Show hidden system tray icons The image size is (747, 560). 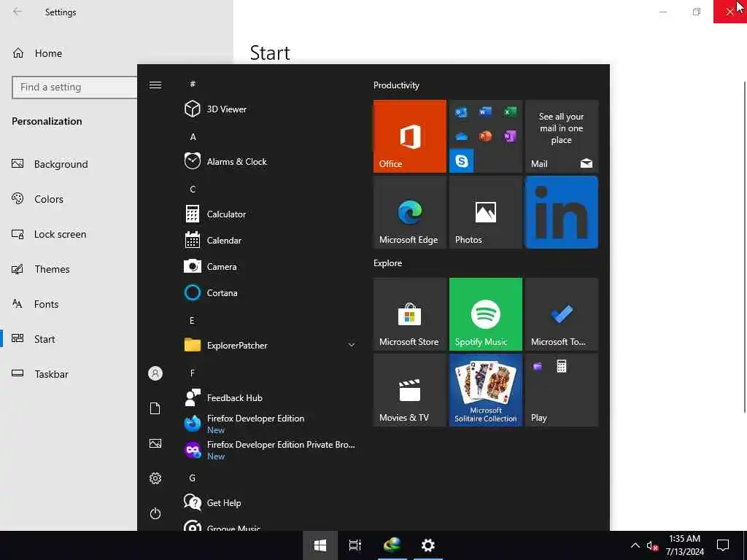pyautogui.click(x=635, y=545)
